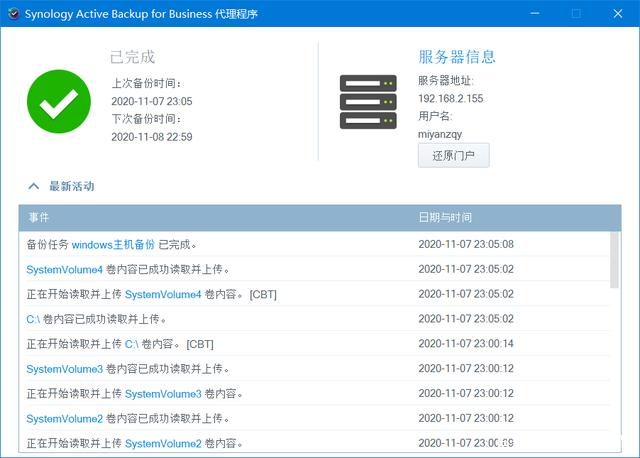The height and width of the screenshot is (458, 640).
Task: Click SystemVolume2 link in 正在开始读取 row
Action: click(x=163, y=444)
